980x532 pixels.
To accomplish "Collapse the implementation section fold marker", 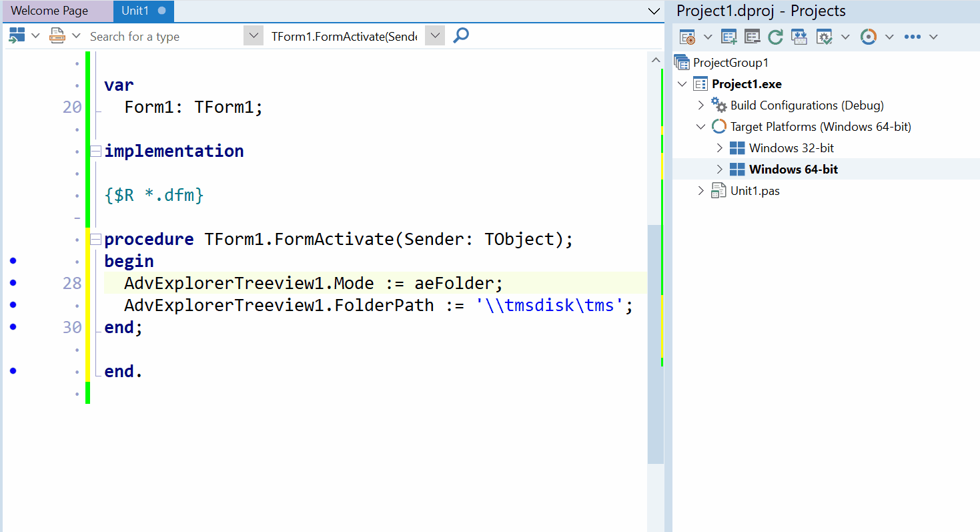I will click(95, 151).
